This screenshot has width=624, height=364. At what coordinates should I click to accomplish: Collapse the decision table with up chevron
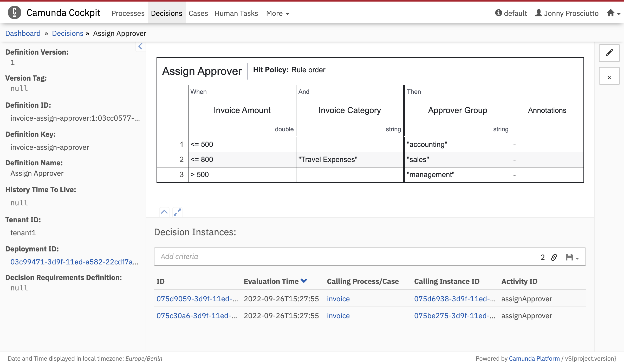pos(164,212)
